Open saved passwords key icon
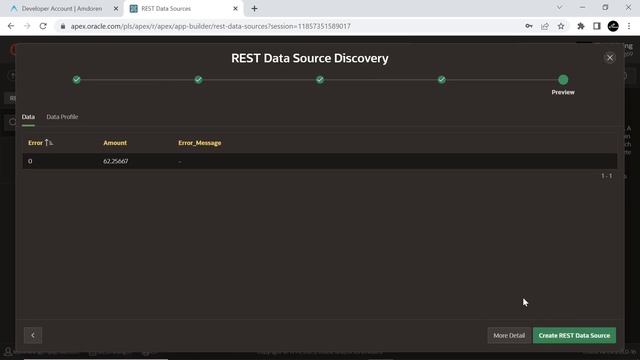Image resolution: width=640 pixels, height=360 pixels. point(529,26)
